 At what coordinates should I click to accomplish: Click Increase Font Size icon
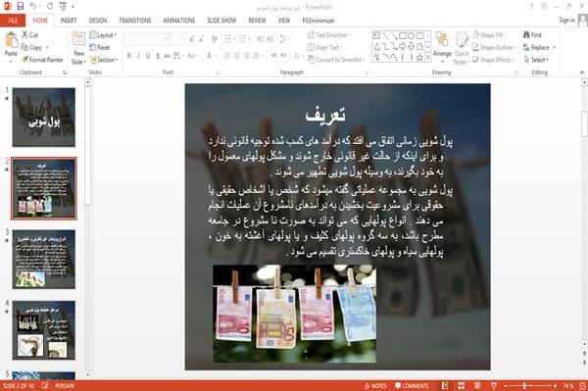click(192, 39)
